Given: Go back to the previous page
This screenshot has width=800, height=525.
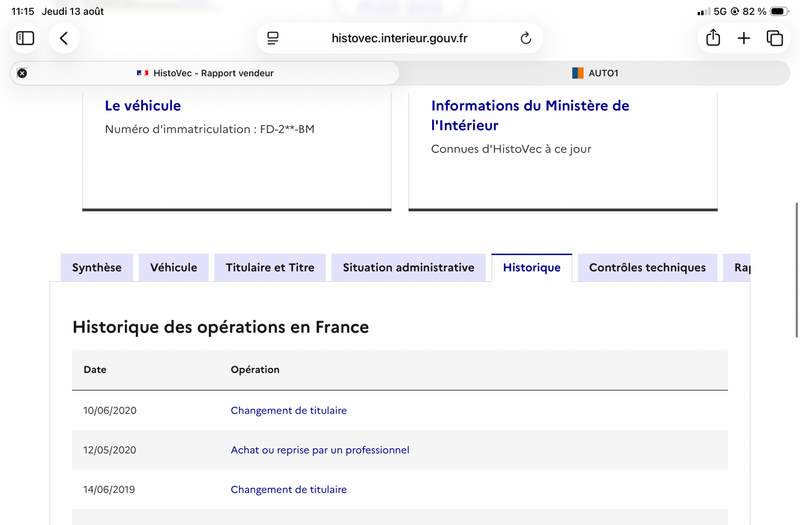Looking at the screenshot, I should point(64,38).
